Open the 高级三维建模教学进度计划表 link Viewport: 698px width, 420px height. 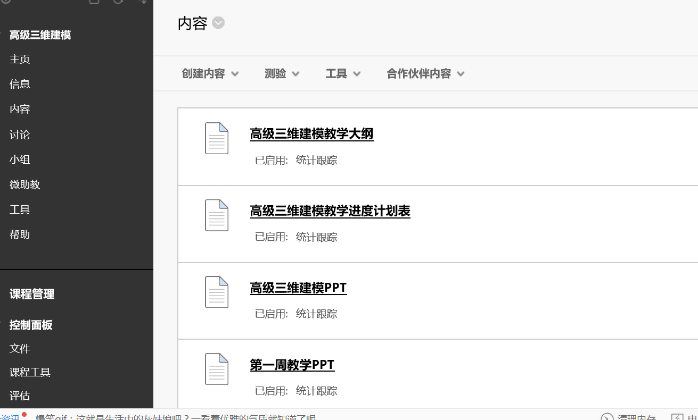(x=329, y=211)
